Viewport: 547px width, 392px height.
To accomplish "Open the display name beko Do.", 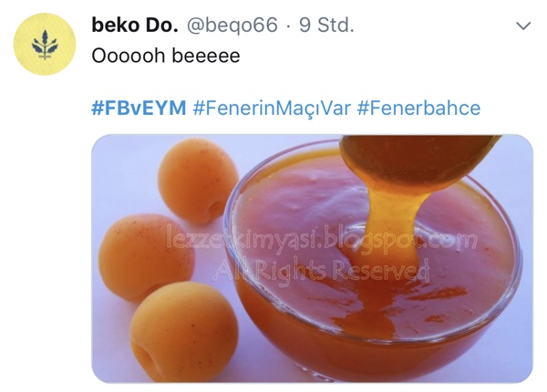I will point(135,26).
